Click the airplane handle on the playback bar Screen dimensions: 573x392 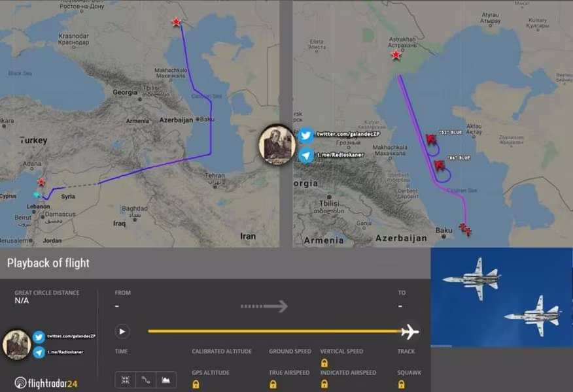click(x=409, y=331)
